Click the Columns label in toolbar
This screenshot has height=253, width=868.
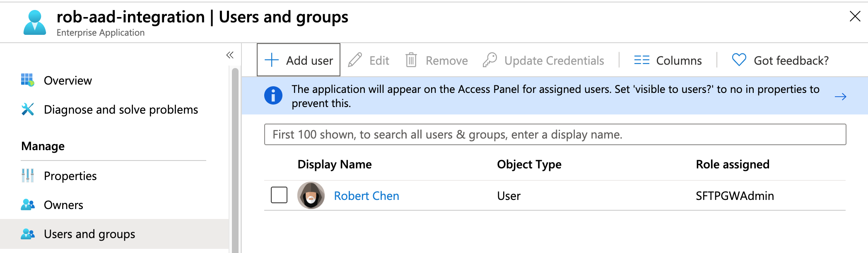tap(679, 61)
